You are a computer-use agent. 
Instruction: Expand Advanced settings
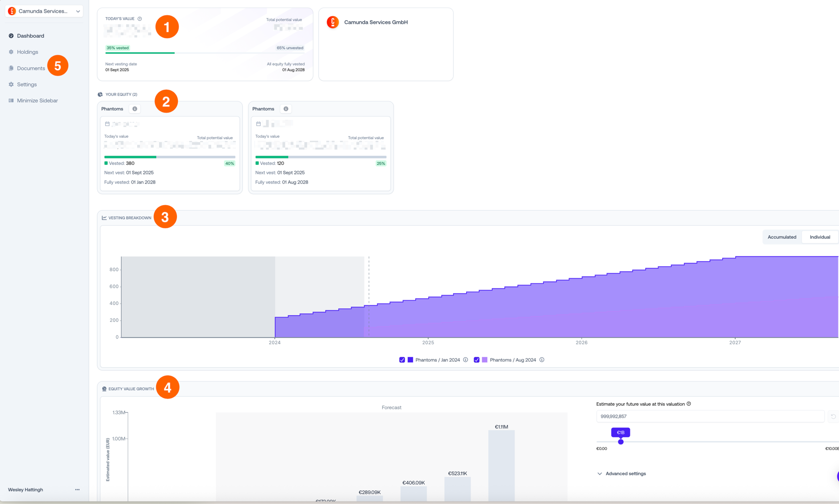coord(621,474)
